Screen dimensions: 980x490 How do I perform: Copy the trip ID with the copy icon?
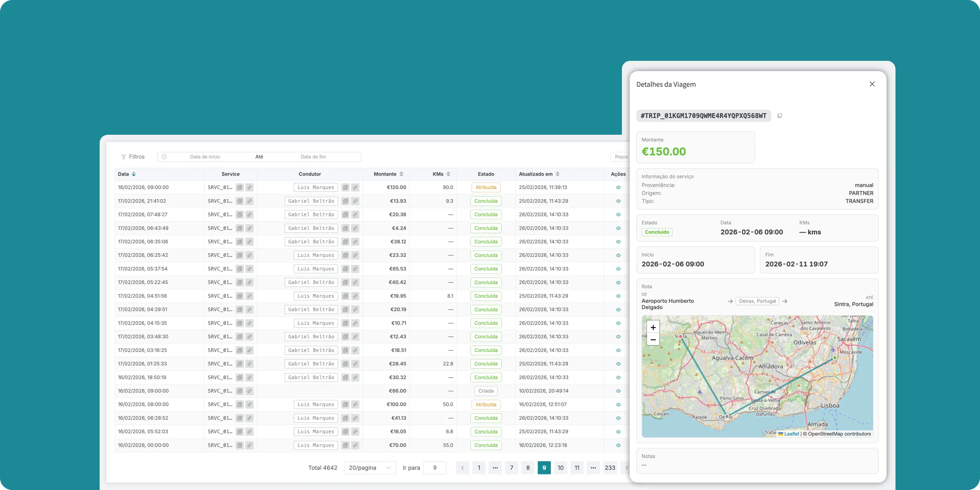[x=780, y=116]
